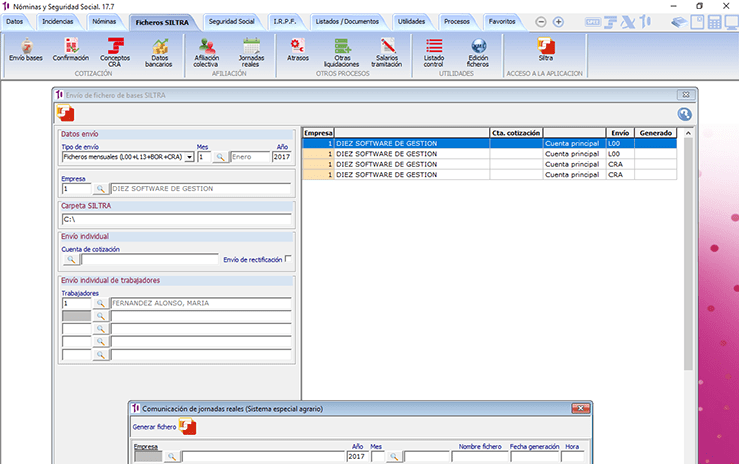This screenshot has width=739, height=464.
Task: Open Jornadas reales calendar icon
Action: [251, 50]
